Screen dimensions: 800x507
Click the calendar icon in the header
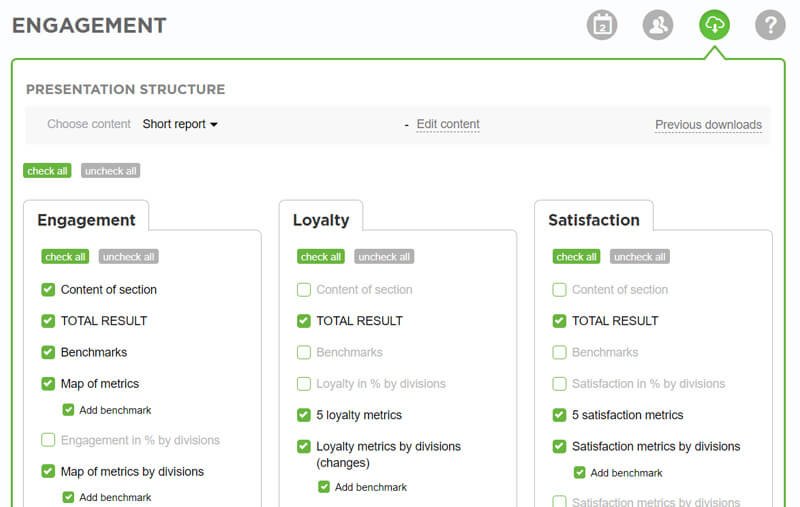click(x=602, y=25)
